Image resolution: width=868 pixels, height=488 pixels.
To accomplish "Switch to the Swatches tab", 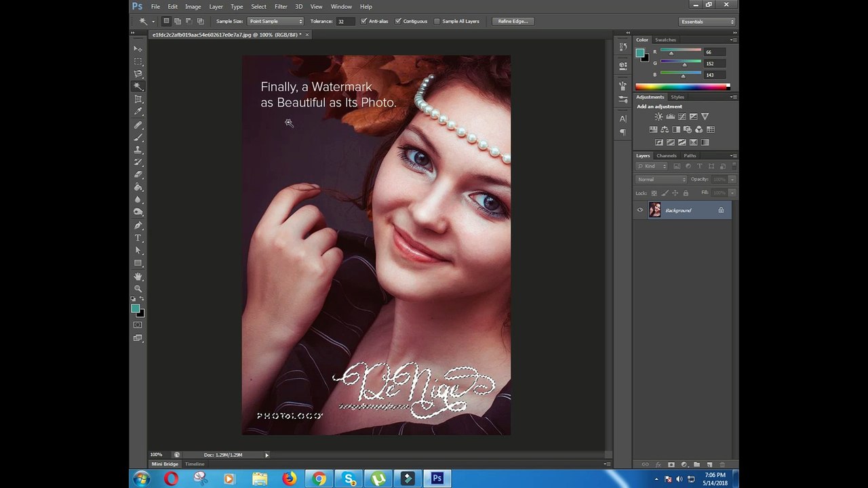I will [665, 40].
